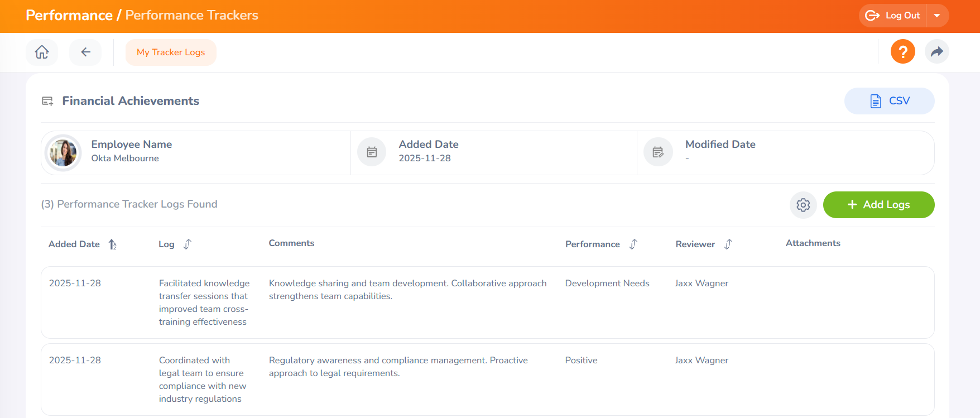Go to the home page icon
The width and height of the screenshot is (980, 418).
42,52
